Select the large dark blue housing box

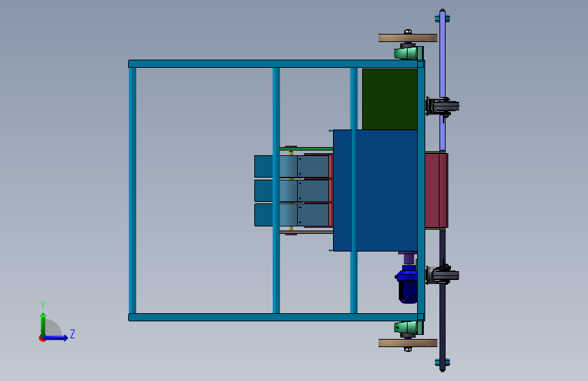(x=375, y=190)
